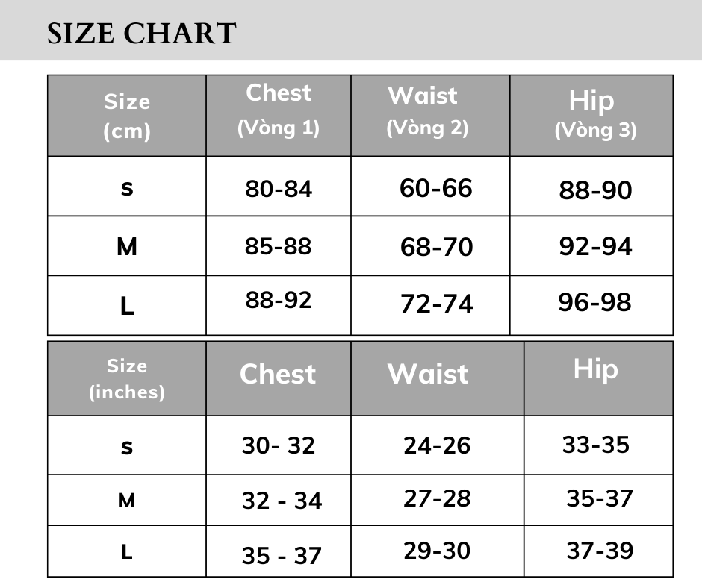
Task: Click the Size (inches) header cell
Action: tap(127, 379)
